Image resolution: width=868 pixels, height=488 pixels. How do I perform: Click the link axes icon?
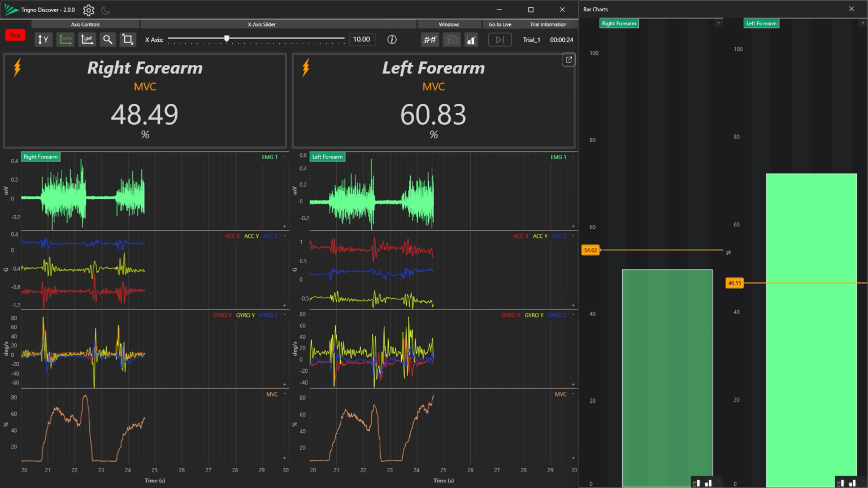[x=87, y=40]
